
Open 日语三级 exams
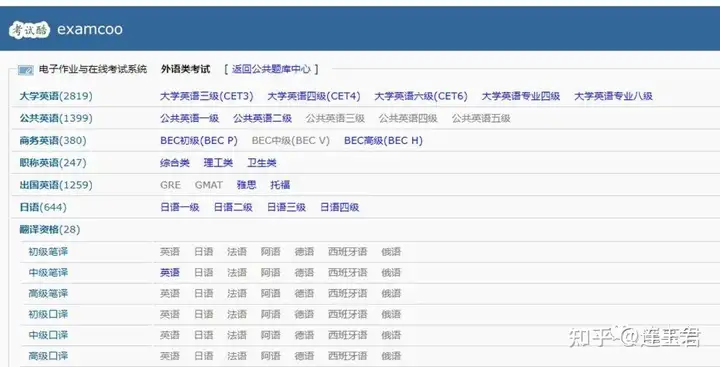click(287, 207)
